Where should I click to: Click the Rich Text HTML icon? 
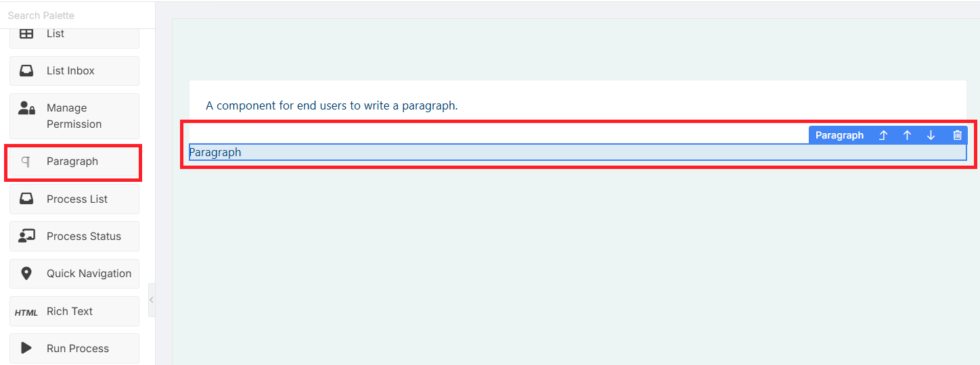click(x=26, y=312)
